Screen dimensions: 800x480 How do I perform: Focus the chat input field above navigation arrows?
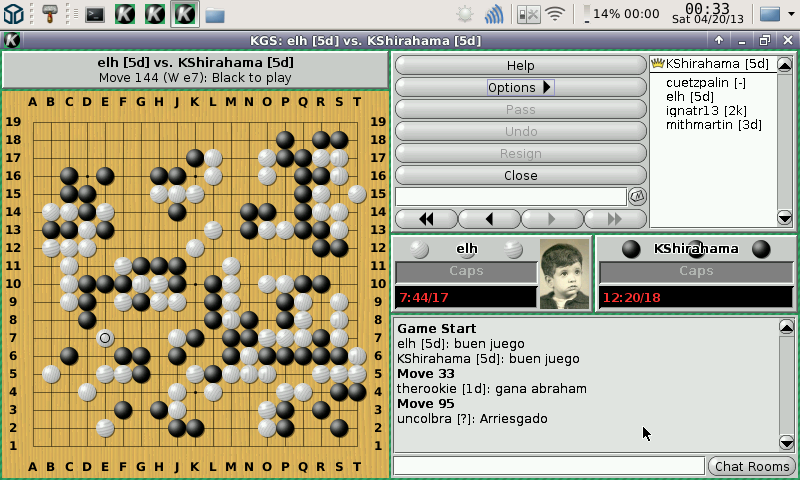(511, 196)
